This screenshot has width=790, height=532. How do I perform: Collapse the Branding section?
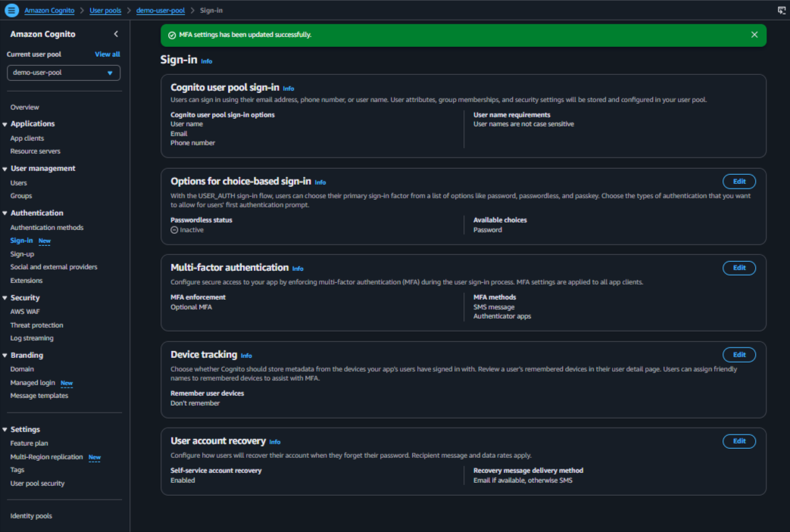coord(5,356)
